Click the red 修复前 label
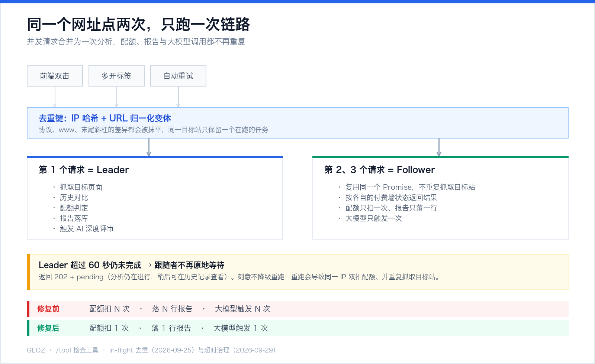The width and height of the screenshot is (595, 364). [48, 309]
